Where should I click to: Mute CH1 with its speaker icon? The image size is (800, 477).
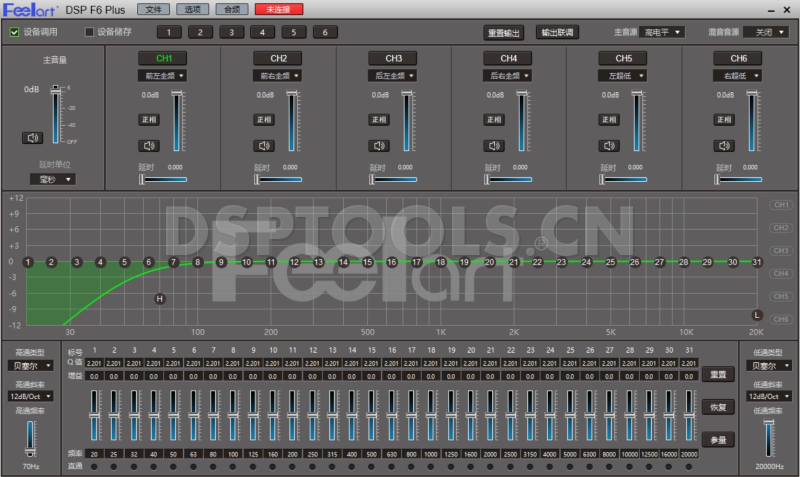tap(149, 145)
